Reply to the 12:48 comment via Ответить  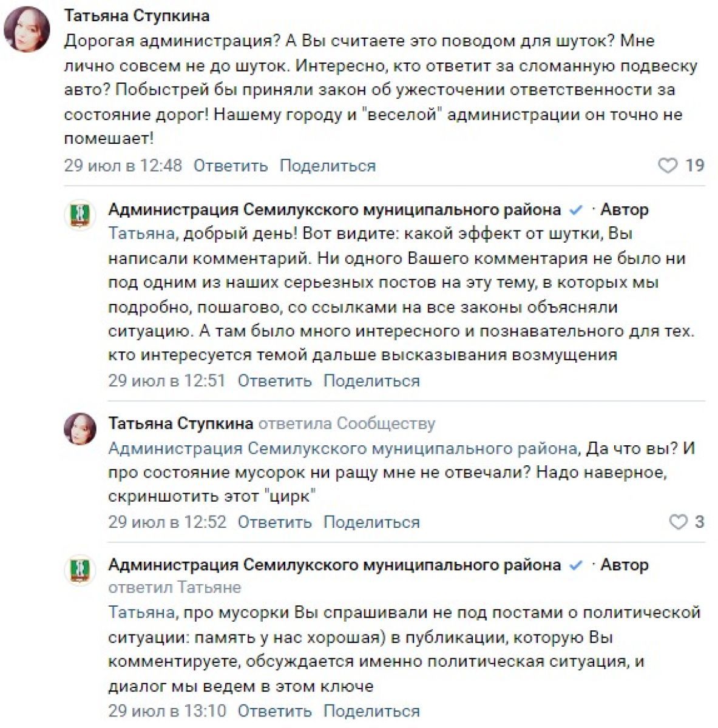[230, 166]
